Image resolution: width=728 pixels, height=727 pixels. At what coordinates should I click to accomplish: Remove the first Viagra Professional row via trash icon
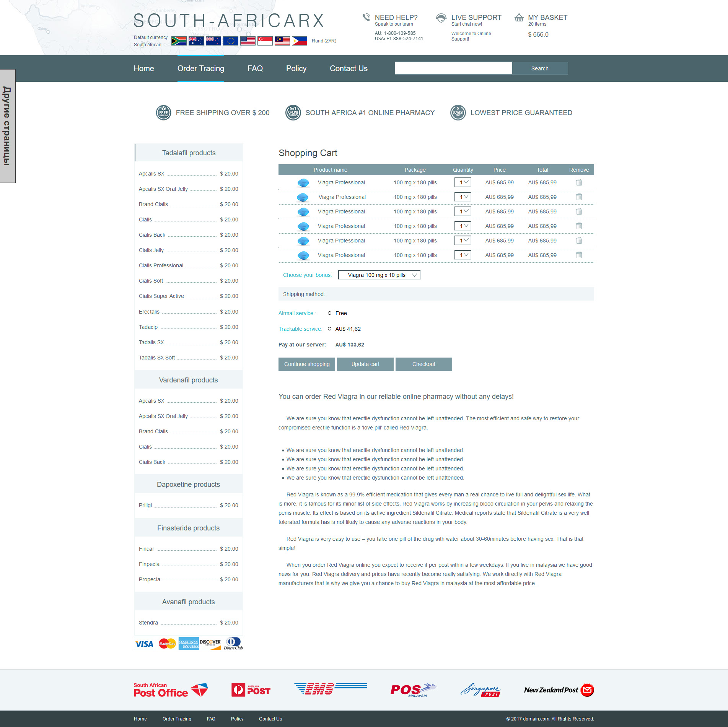tap(579, 182)
